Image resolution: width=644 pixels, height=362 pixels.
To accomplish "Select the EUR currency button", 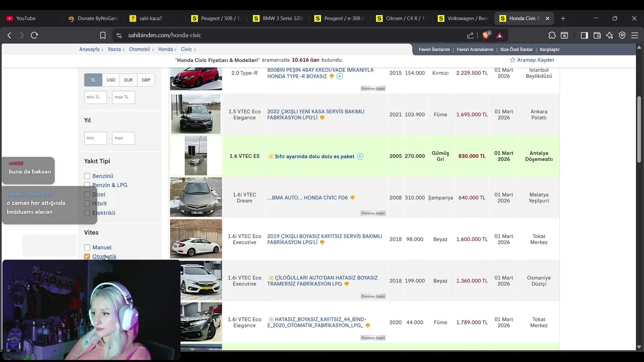I will (128, 80).
